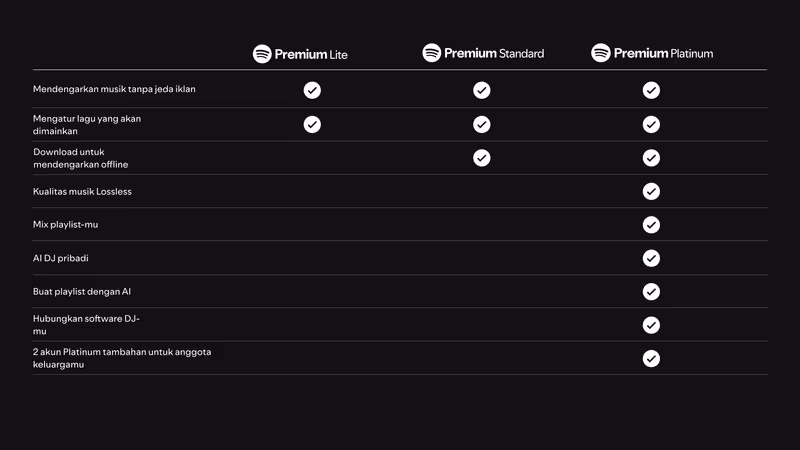Viewport: 800px width, 450px height.
Task: Click Platinum checkmark for 2 akun tambahan
Action: tap(651, 358)
